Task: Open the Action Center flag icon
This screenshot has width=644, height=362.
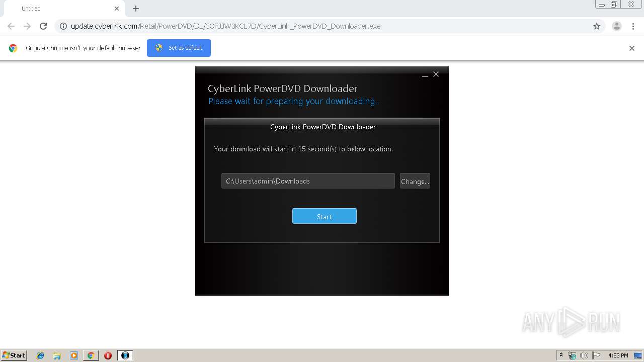Action: point(596,355)
